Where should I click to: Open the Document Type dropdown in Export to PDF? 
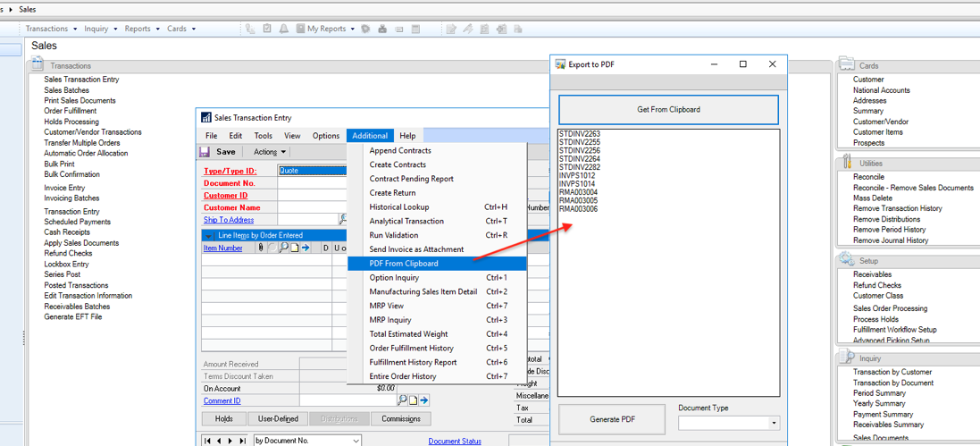coord(775,424)
